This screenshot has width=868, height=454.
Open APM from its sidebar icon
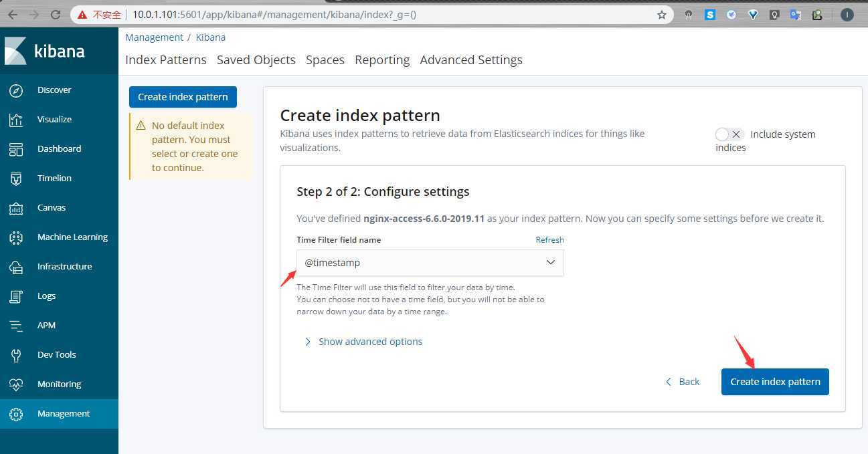click(x=16, y=326)
